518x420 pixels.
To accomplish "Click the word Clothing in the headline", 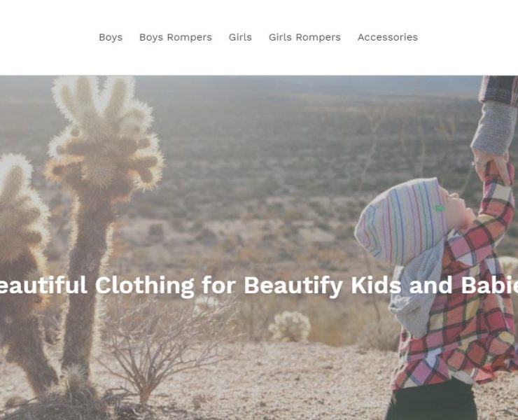I will pyautogui.click(x=145, y=286).
